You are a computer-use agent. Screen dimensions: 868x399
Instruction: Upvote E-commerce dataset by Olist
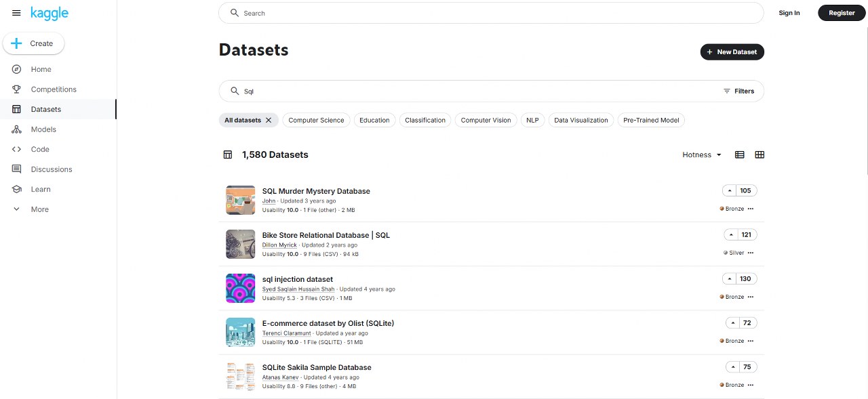[x=733, y=322]
